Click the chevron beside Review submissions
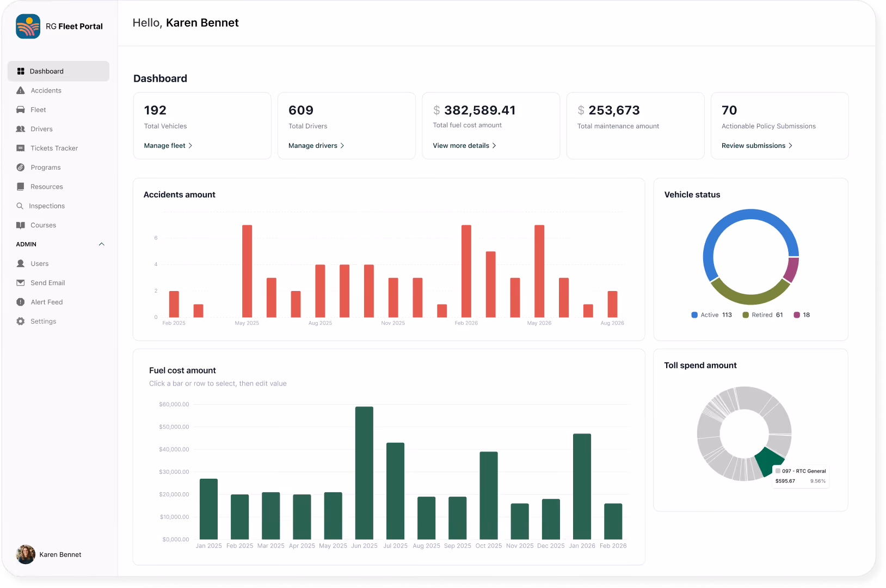Viewport: 886px width, 588px height. click(x=790, y=146)
